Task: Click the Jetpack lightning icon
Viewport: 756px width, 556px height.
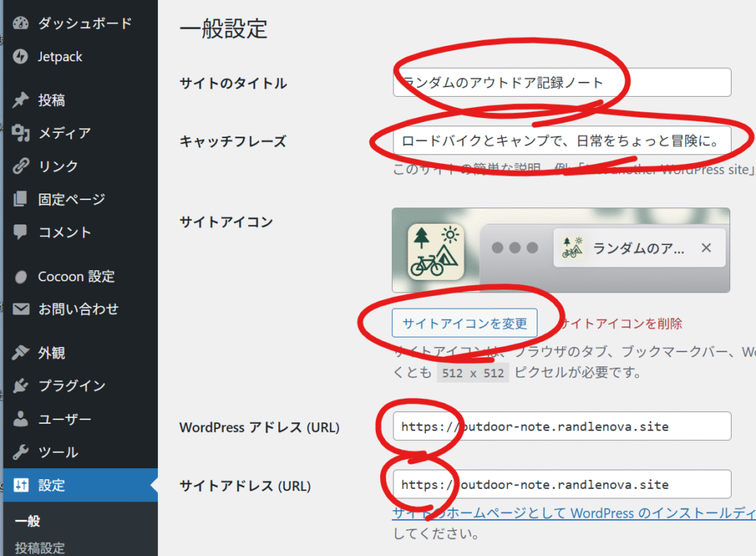Action: click(x=21, y=57)
